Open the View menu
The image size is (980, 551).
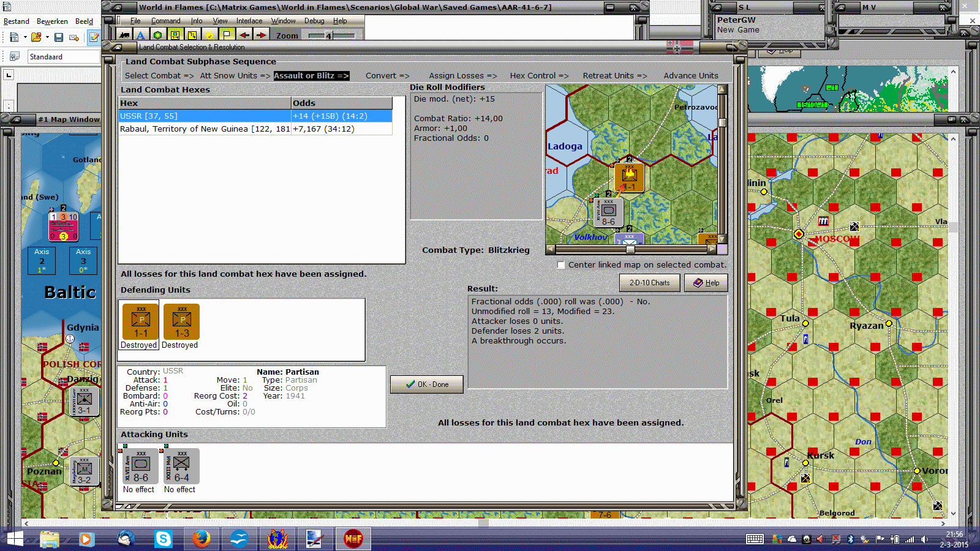point(221,21)
